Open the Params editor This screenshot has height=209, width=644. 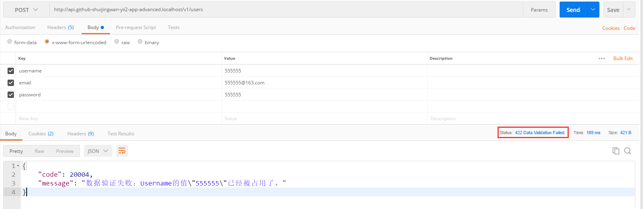pos(539,10)
